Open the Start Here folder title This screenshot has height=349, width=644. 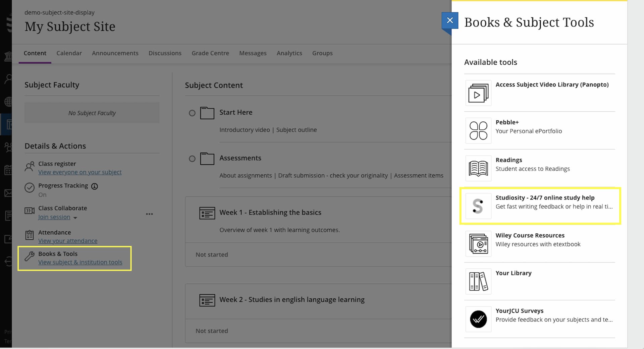[236, 112]
